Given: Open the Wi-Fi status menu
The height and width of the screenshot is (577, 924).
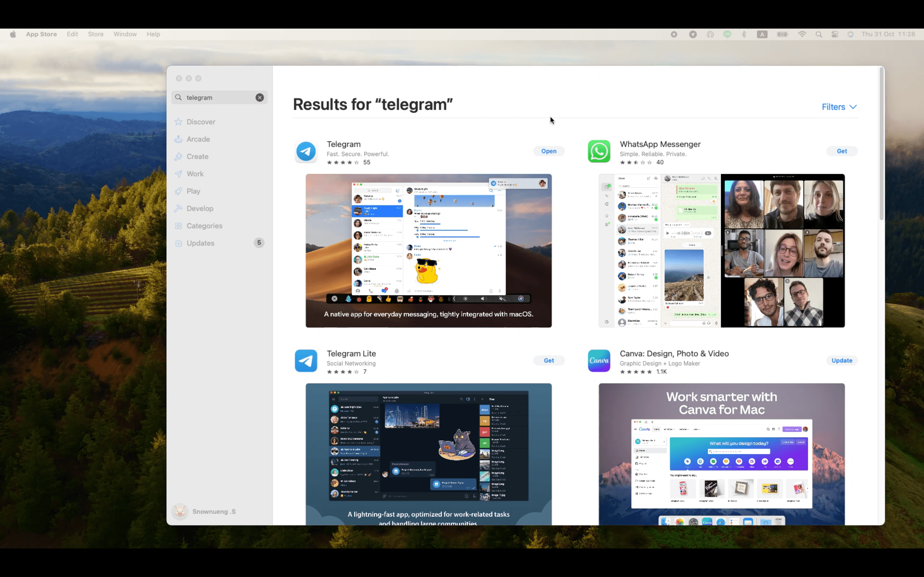Looking at the screenshot, I should click(x=802, y=34).
